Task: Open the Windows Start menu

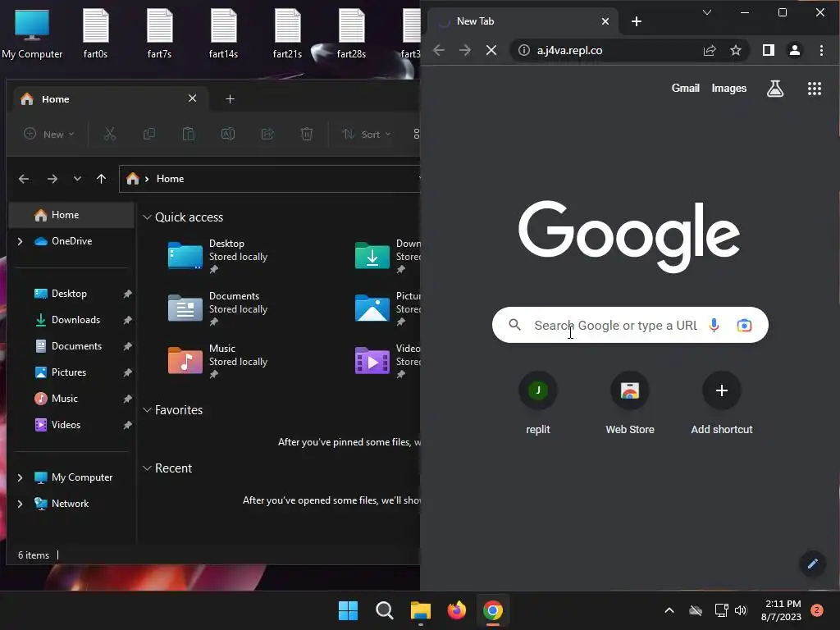Action: click(x=348, y=610)
